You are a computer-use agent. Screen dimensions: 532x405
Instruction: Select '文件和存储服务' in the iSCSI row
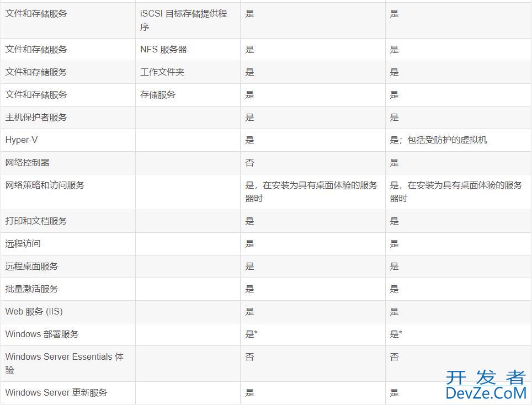pos(36,14)
